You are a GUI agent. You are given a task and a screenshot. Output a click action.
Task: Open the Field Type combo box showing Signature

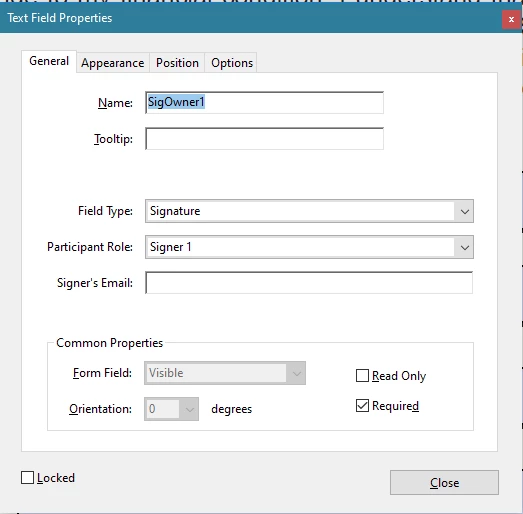(x=309, y=211)
